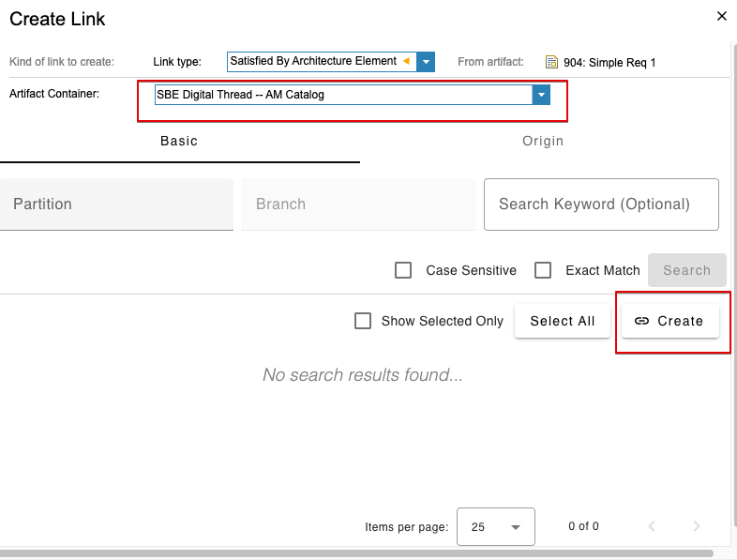
Task: Toggle the Case Sensitive checkbox
Action: [403, 270]
